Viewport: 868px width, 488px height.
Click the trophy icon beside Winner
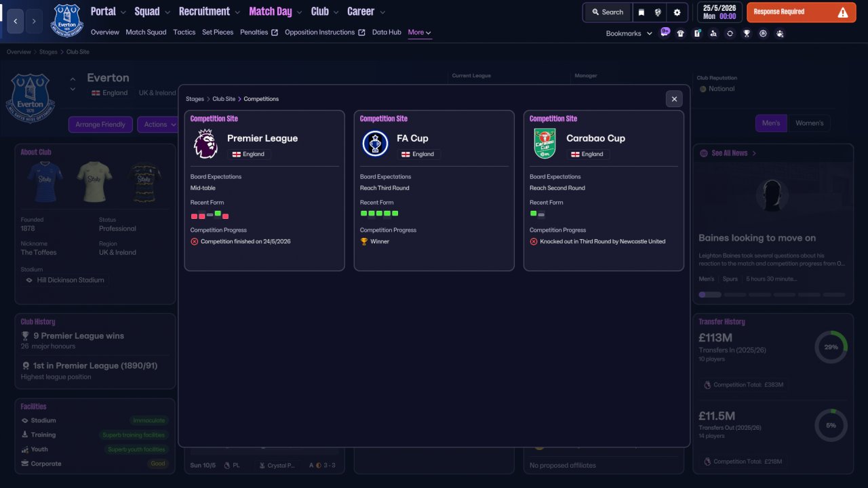click(364, 241)
